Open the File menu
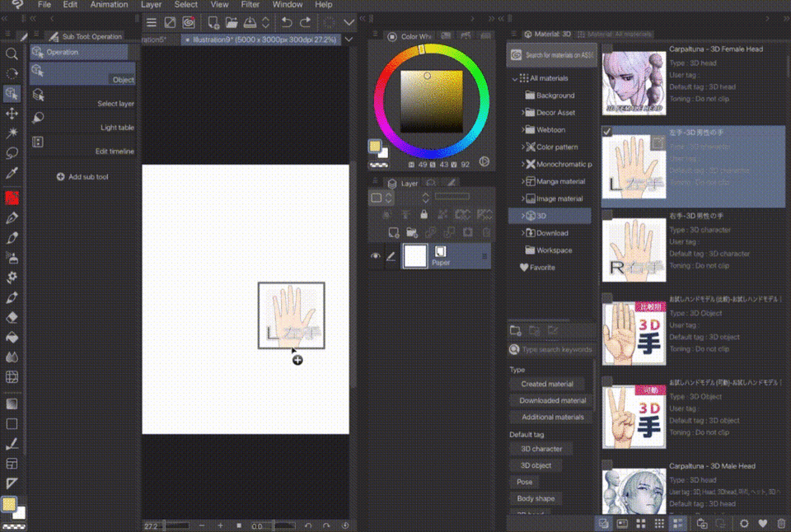 coord(44,5)
